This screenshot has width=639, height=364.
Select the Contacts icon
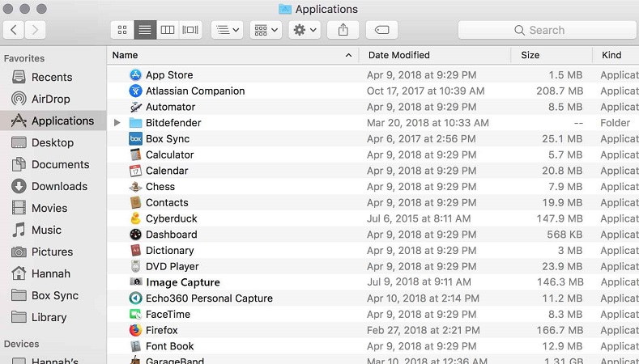pos(135,202)
